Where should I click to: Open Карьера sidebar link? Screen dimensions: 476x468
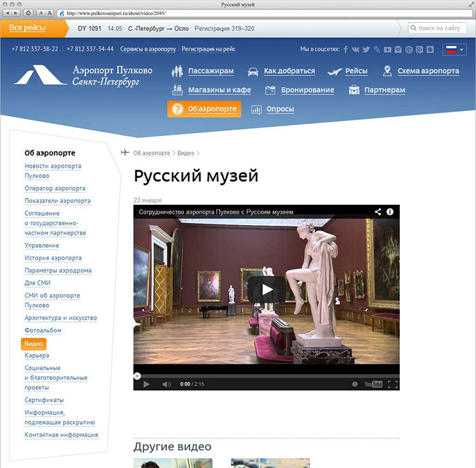click(37, 356)
